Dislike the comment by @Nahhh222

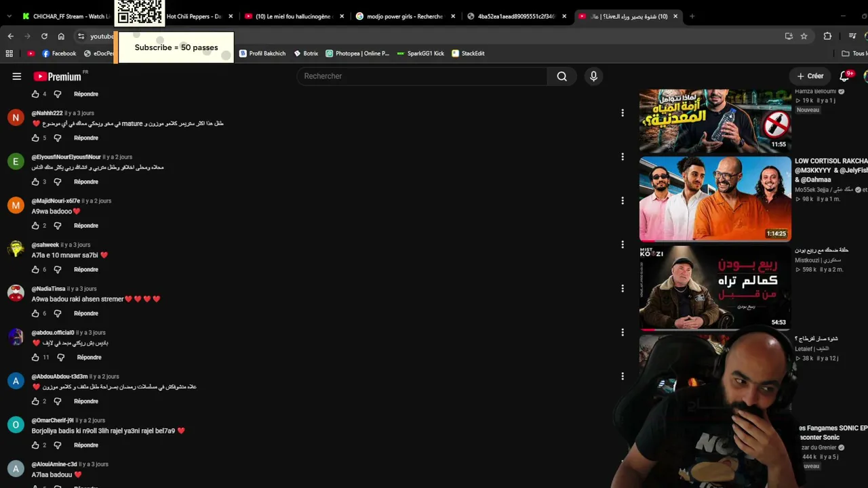pos(58,138)
